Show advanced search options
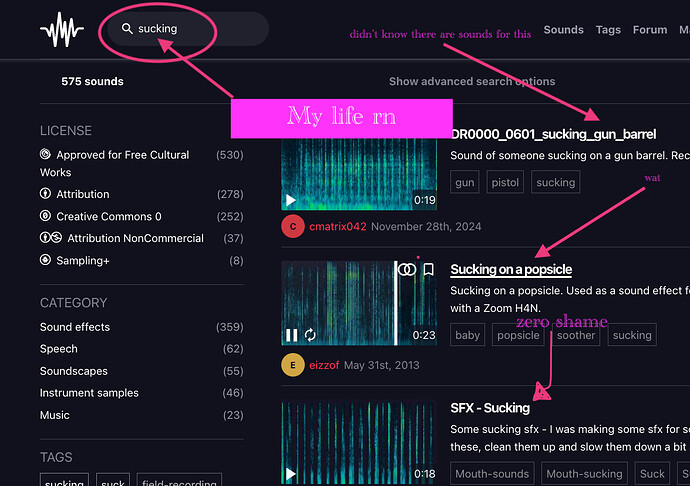Image resolution: width=690 pixels, height=486 pixels. coord(471,82)
